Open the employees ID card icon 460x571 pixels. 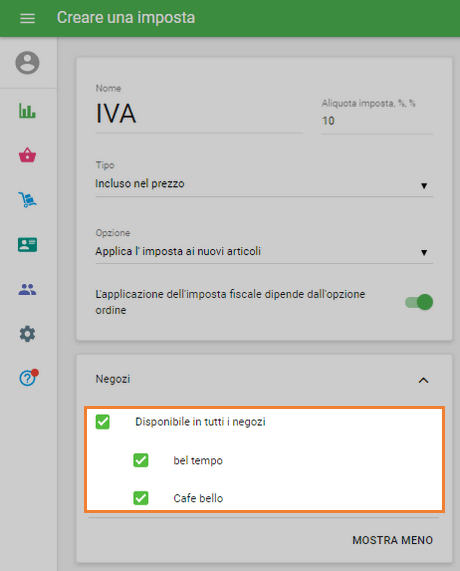(x=27, y=245)
